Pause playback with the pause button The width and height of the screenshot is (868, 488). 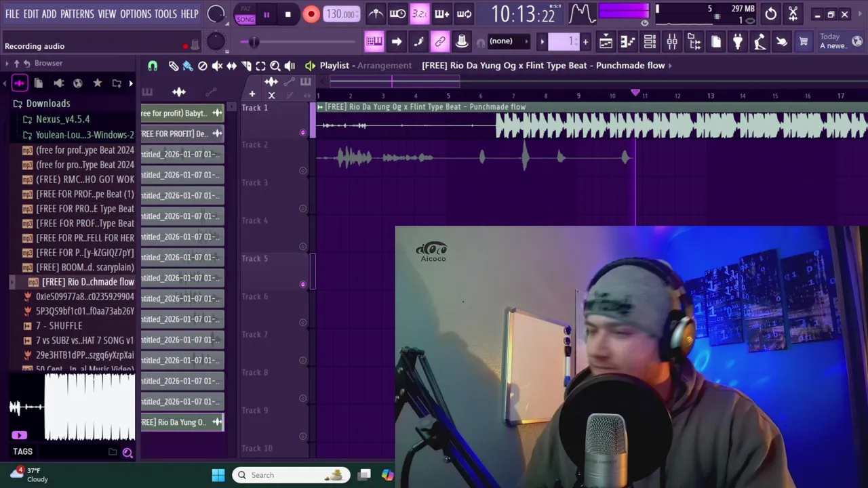(267, 14)
